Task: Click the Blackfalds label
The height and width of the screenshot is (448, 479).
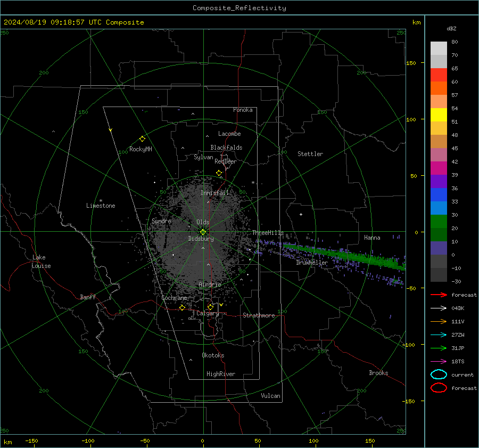Action: click(226, 148)
